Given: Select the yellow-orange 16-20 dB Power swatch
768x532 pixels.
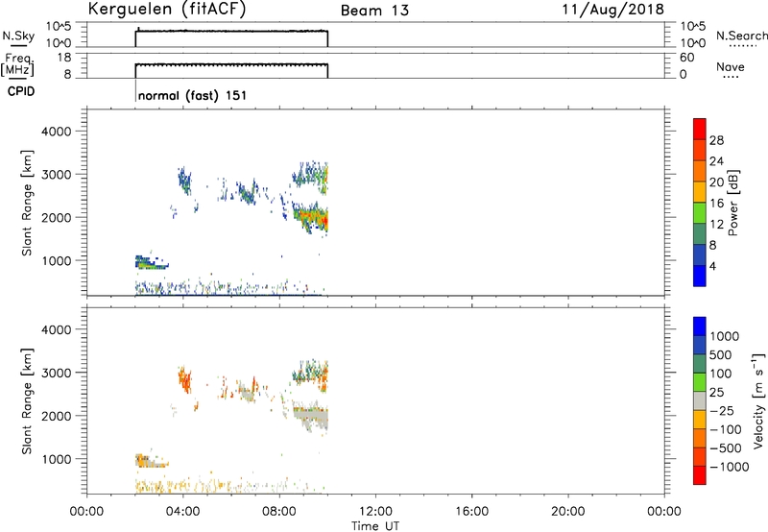Looking at the screenshot, I should pyautogui.click(x=700, y=191).
